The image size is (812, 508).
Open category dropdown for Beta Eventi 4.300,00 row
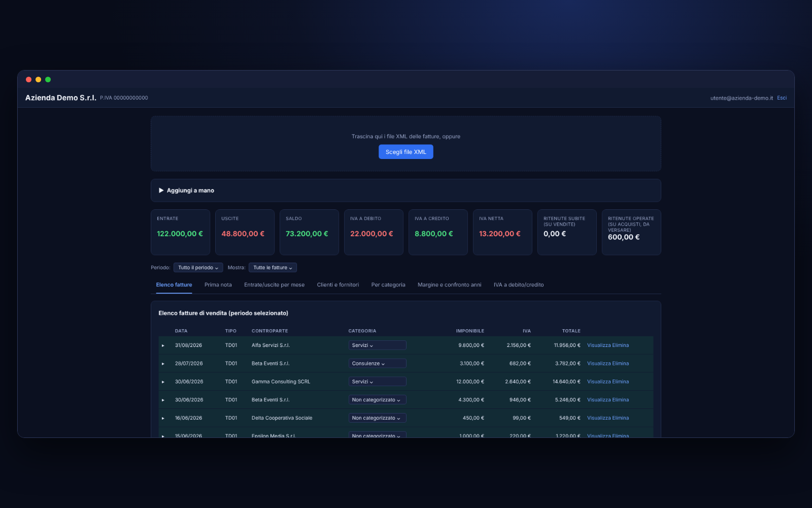[x=377, y=400]
